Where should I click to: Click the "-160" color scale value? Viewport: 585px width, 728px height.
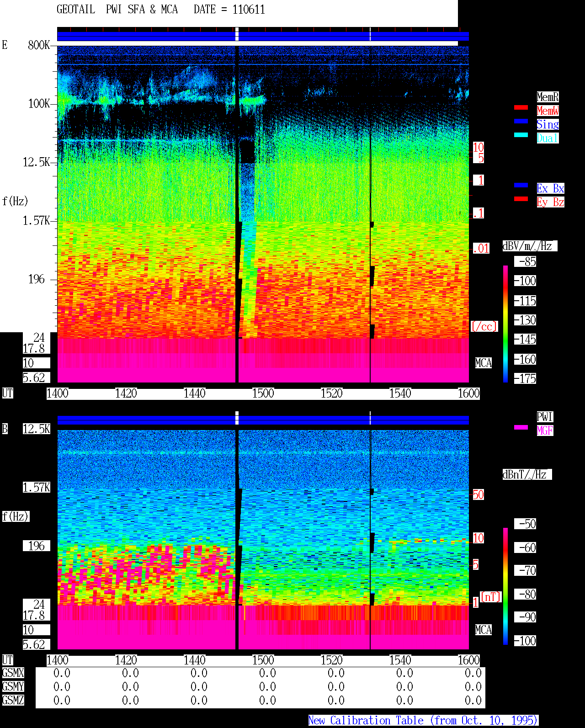pos(525,359)
